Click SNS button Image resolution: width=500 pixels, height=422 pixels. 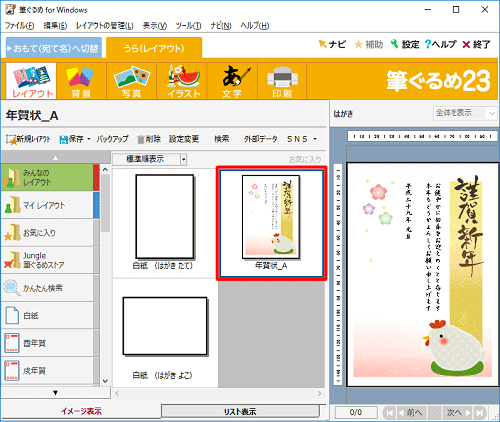click(x=297, y=139)
